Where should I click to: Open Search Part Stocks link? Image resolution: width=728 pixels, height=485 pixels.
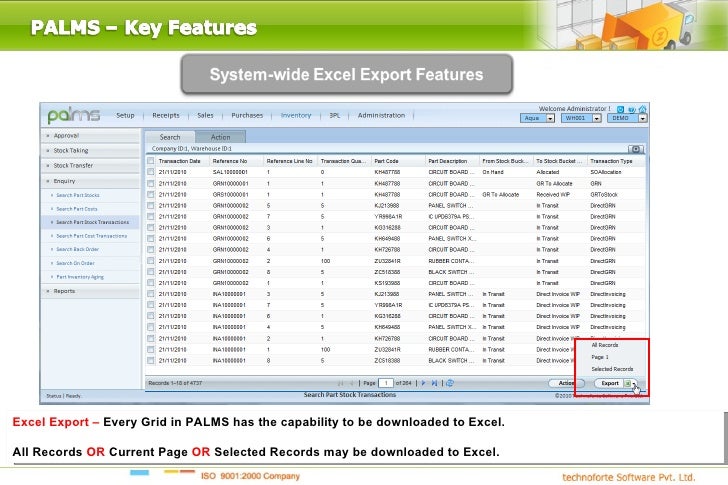click(x=78, y=195)
